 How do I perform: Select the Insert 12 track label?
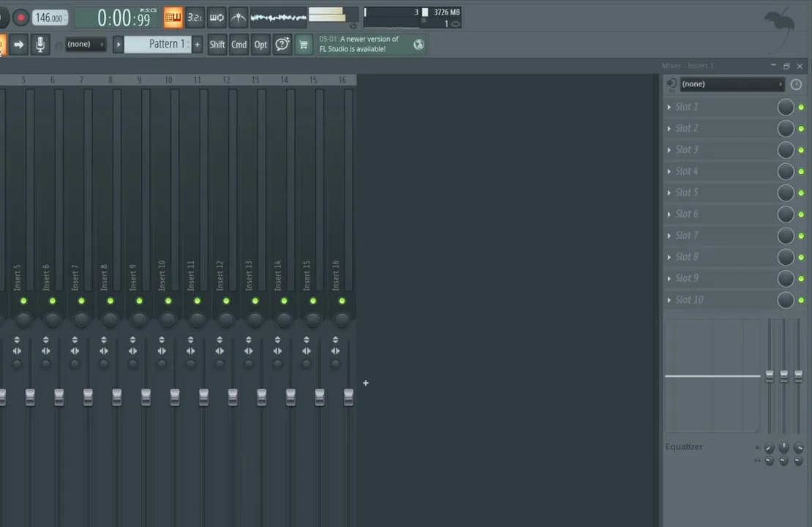click(220, 275)
